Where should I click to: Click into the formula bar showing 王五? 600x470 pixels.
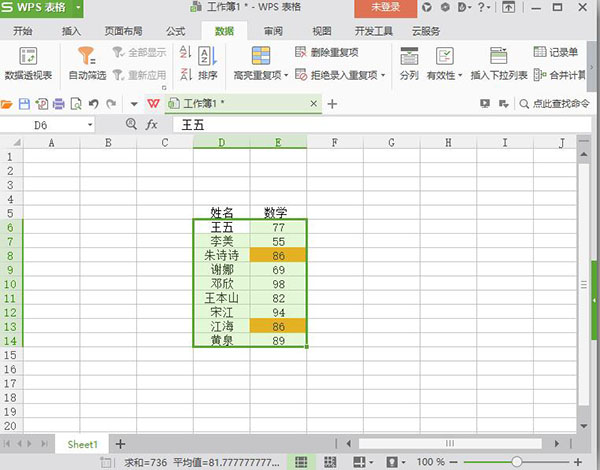tap(382, 125)
